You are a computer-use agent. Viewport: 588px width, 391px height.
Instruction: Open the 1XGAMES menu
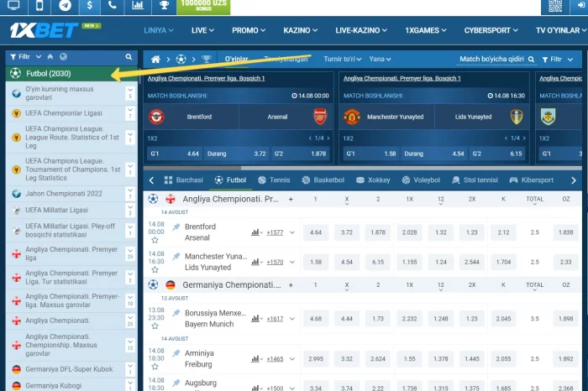tap(426, 30)
